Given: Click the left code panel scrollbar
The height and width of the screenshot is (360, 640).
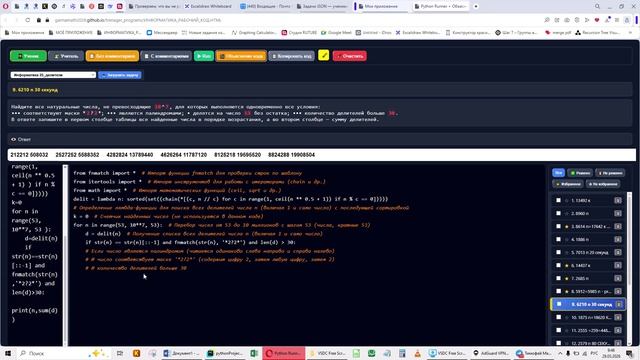Looking at the screenshot, I should 65,255.
